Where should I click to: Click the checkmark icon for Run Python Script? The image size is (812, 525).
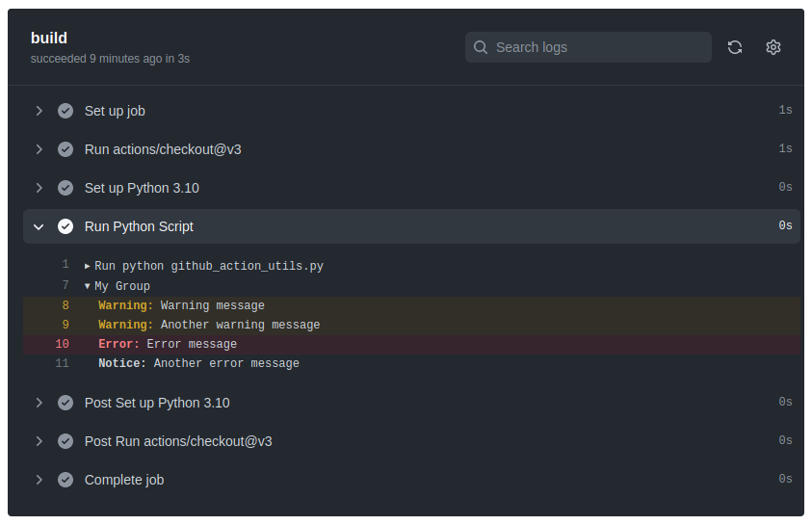click(x=65, y=226)
